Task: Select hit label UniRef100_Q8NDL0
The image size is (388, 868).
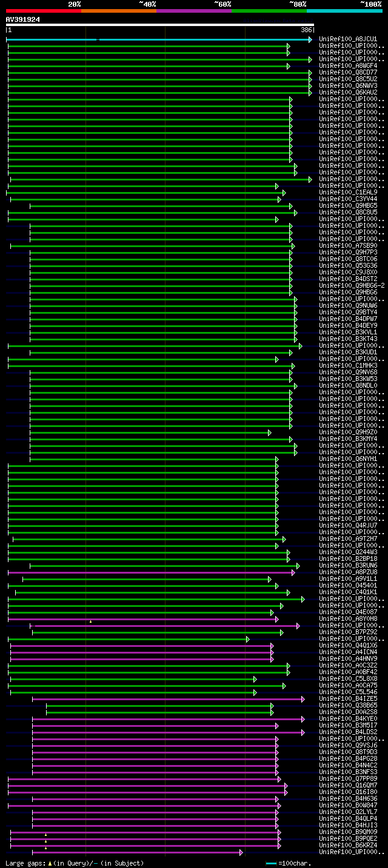Action: 349,386
